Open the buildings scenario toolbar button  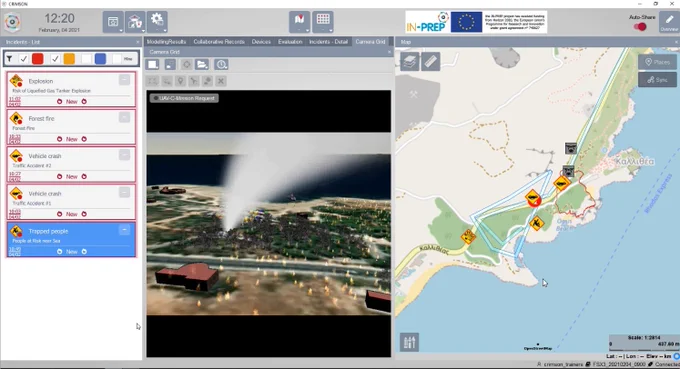pos(135,22)
